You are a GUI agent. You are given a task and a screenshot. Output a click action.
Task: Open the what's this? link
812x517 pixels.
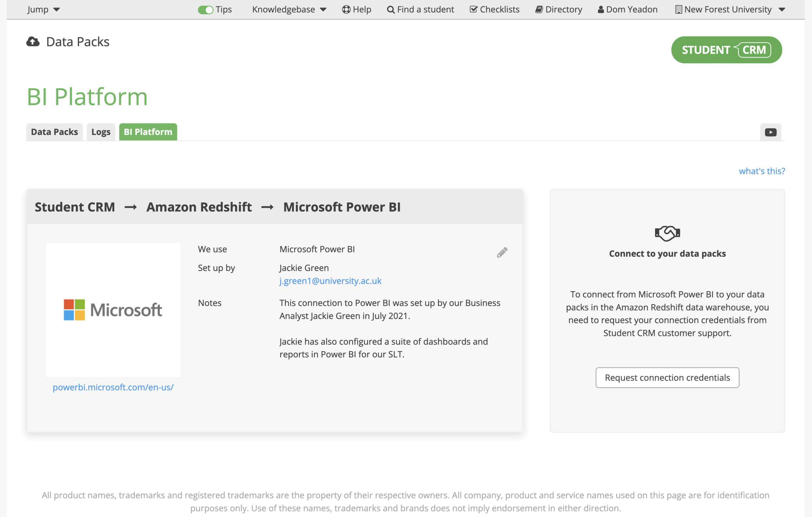tap(761, 171)
